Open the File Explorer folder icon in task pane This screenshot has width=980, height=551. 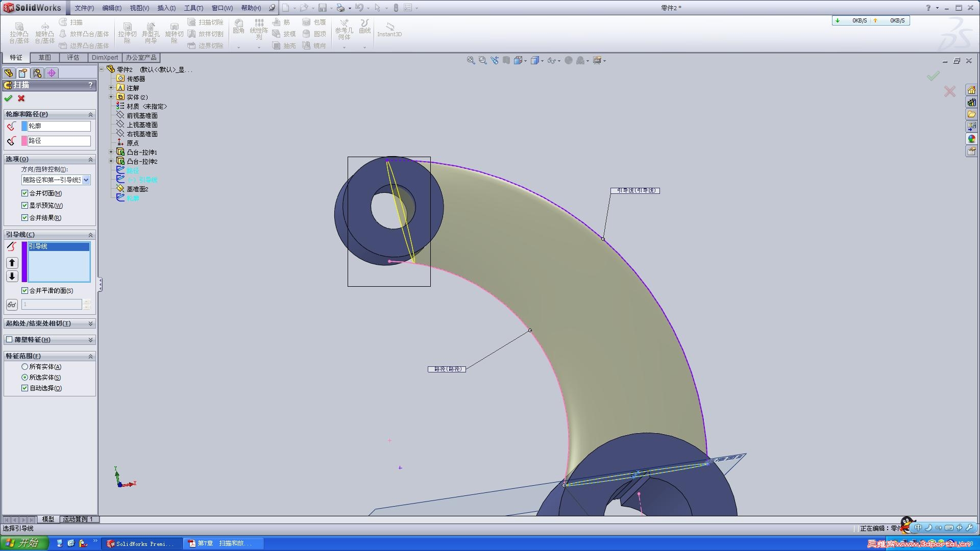tap(971, 114)
